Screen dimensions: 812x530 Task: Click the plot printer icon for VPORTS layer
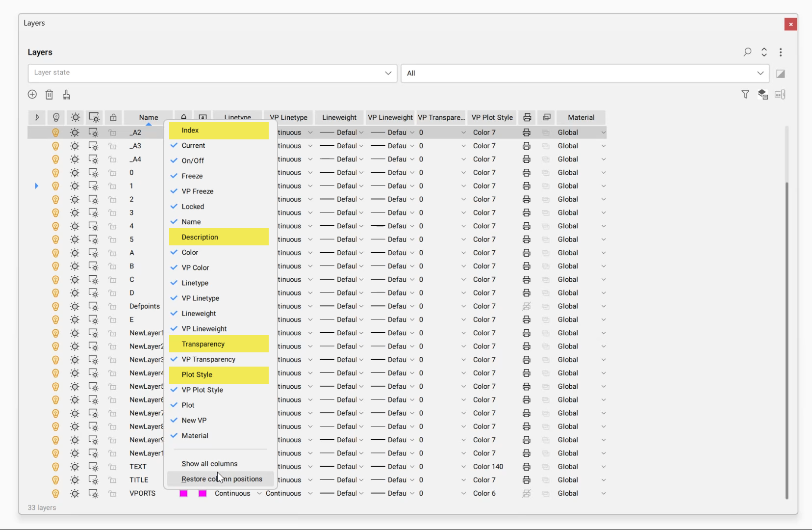(x=526, y=493)
